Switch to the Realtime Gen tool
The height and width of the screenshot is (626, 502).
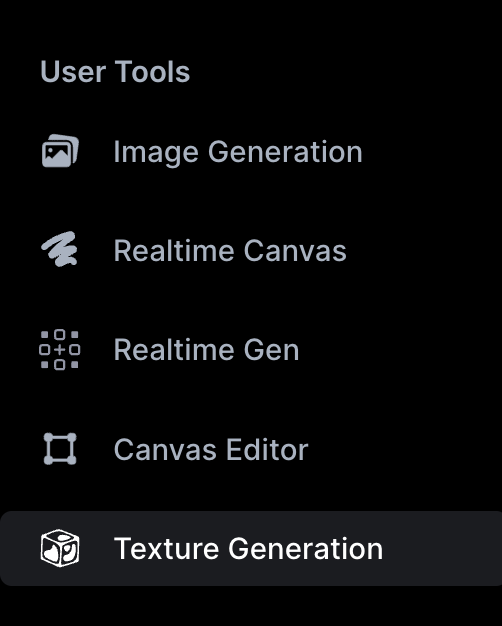[x=206, y=350]
